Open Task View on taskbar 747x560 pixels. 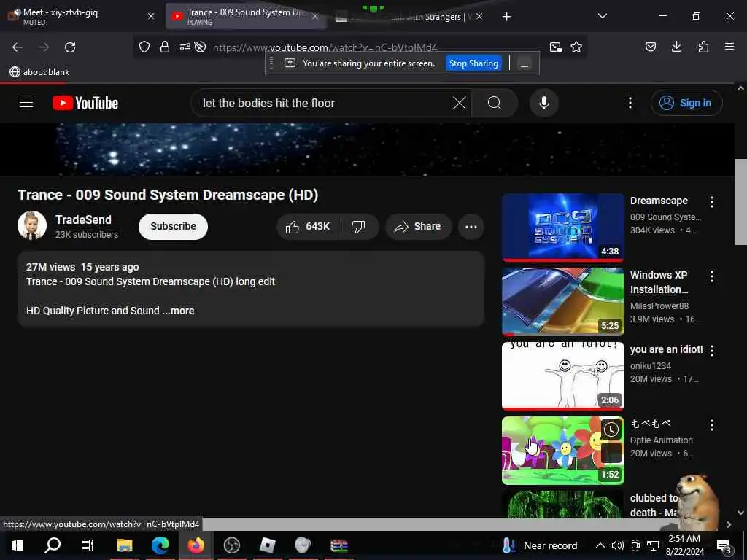click(x=88, y=545)
